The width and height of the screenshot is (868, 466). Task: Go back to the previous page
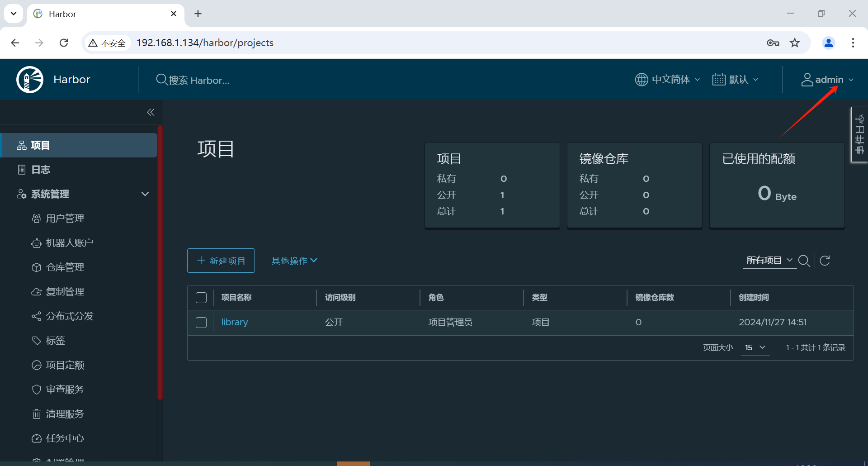(15, 43)
